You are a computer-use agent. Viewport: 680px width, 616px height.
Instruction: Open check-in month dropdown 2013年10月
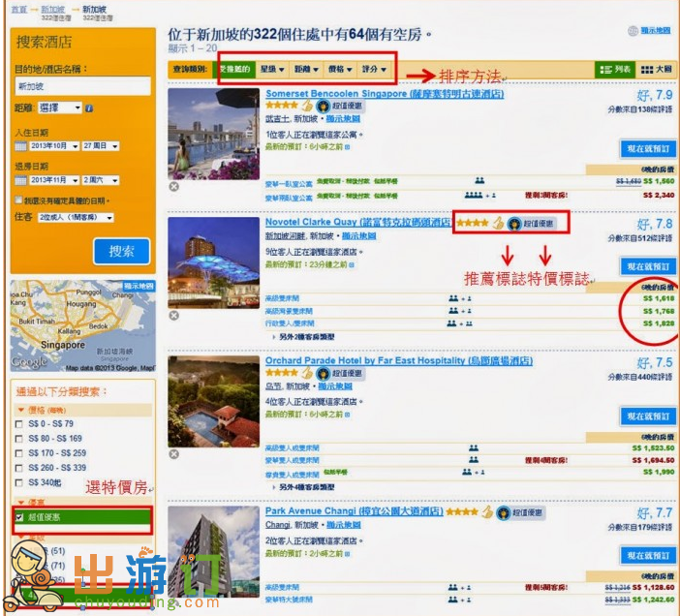54,146
